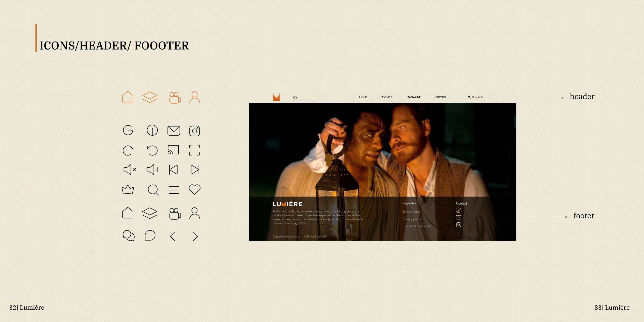Viewport: 644px width, 322px height.
Task: Click the black magnifier search icon in grid
Action: 153,190
